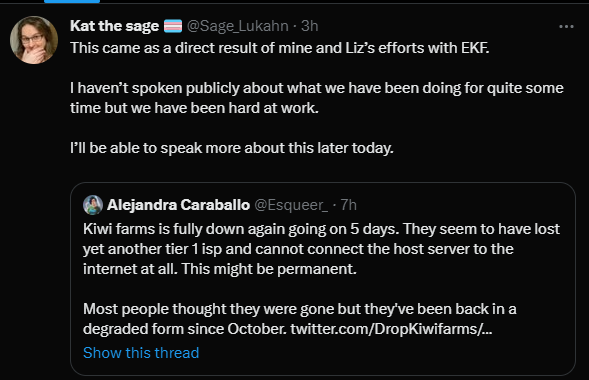
Task: Select the Alejandra Caraballo display name
Action: coord(178,205)
